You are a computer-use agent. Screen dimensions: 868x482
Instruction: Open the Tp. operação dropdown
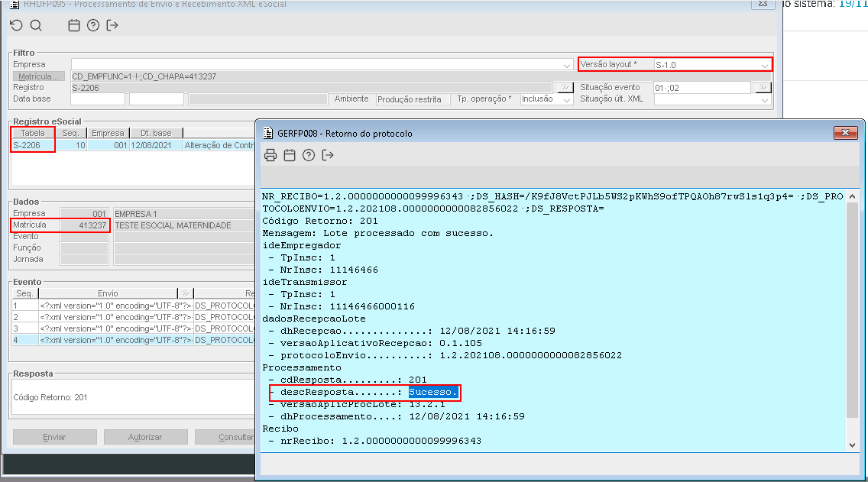[566, 99]
